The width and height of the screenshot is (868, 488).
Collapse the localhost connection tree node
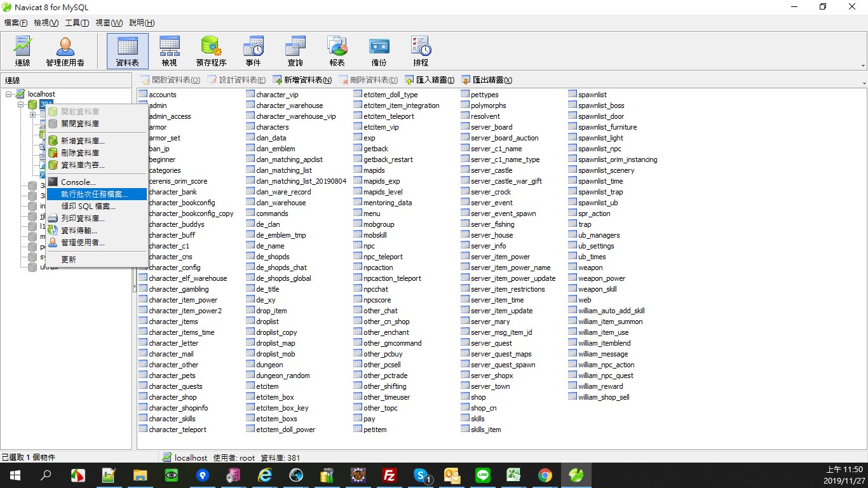click(9, 94)
